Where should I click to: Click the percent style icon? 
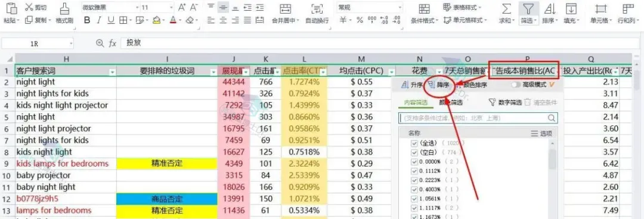(x=360, y=20)
